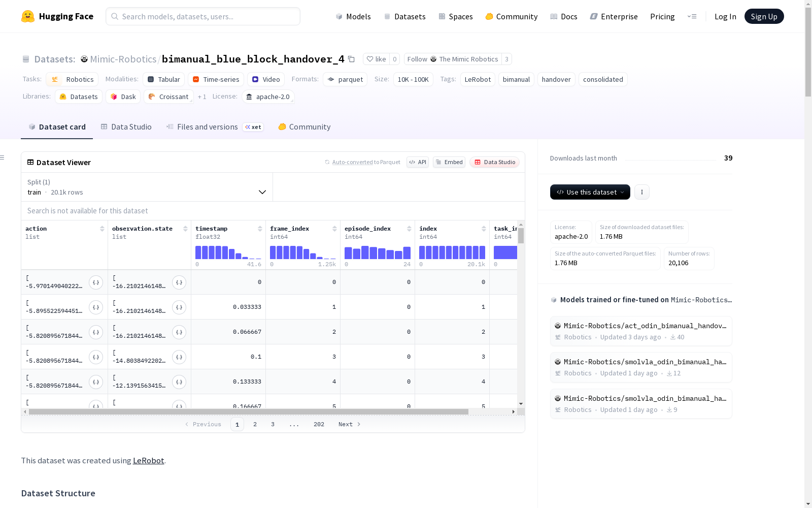This screenshot has height=508, width=812.
Task: Expand the observation.state cell in the first row
Action: coord(179,282)
